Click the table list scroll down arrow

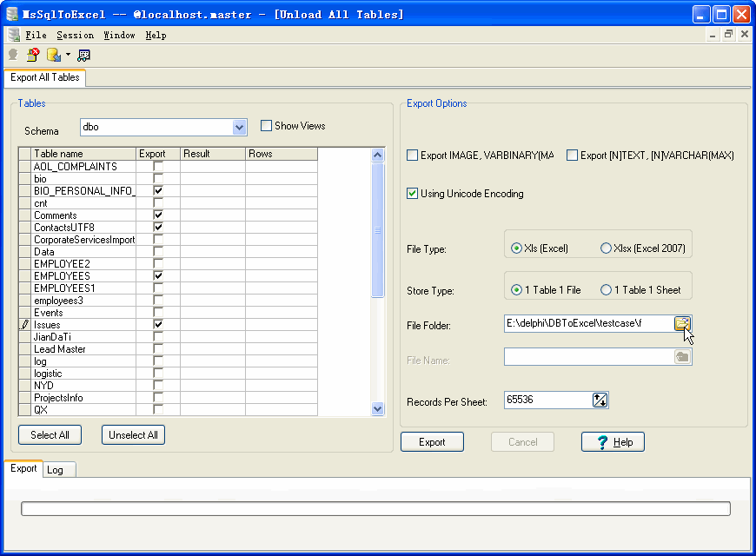click(377, 408)
